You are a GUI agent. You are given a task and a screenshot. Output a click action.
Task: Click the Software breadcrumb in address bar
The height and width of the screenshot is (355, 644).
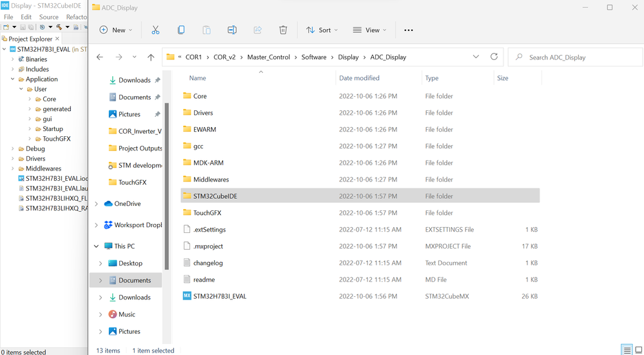coord(314,57)
